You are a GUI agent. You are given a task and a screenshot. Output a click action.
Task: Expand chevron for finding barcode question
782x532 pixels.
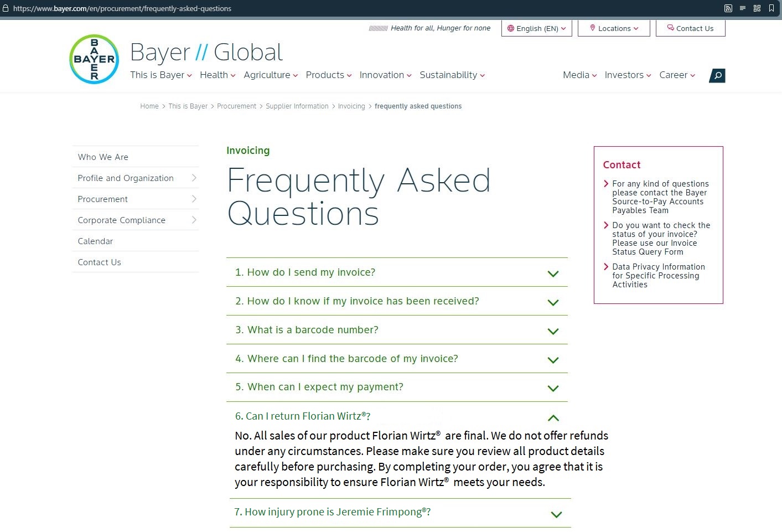point(553,360)
